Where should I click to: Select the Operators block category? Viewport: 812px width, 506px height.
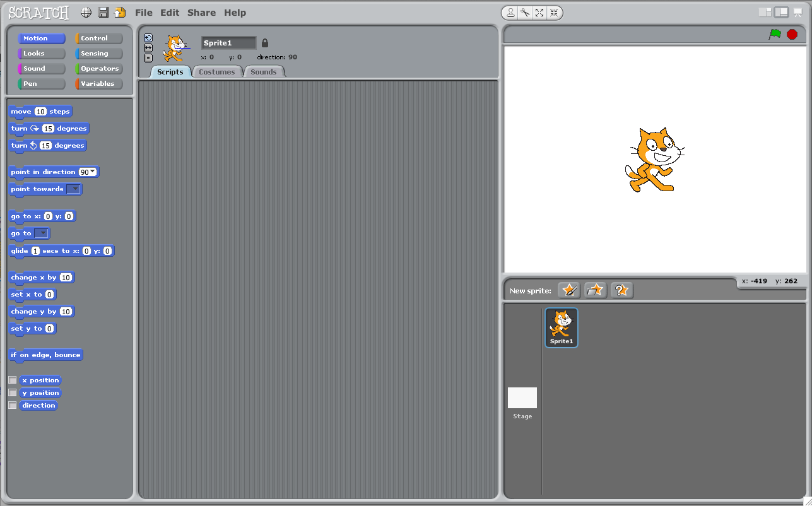(x=99, y=69)
